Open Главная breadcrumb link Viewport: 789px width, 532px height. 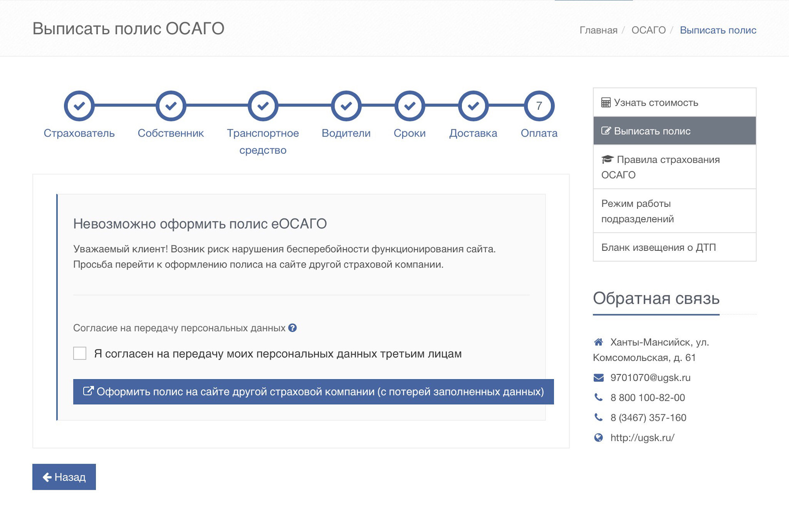click(598, 30)
